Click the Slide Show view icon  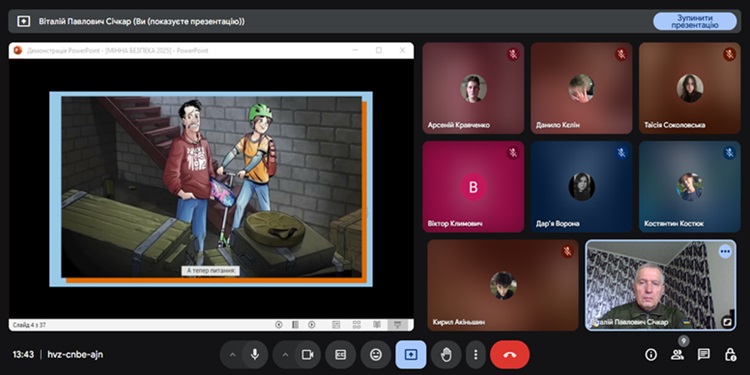(397, 325)
